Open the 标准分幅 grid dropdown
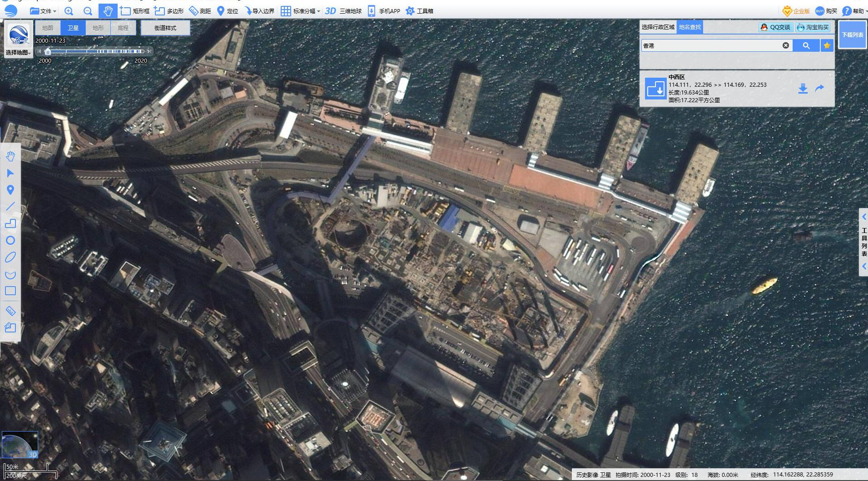 click(x=300, y=11)
